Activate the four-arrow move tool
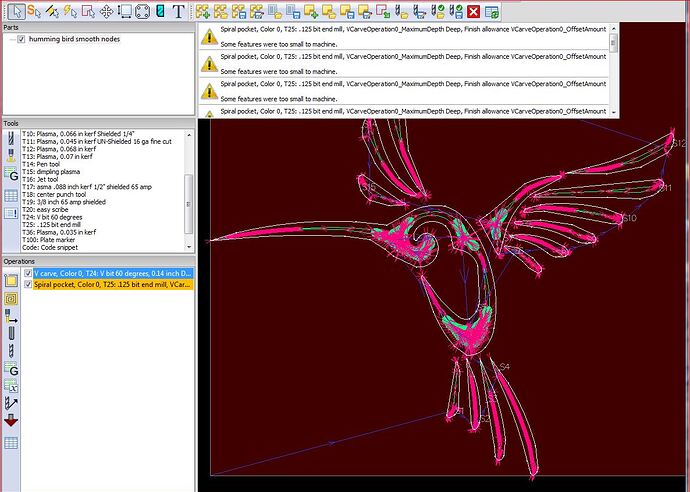 coord(106,11)
